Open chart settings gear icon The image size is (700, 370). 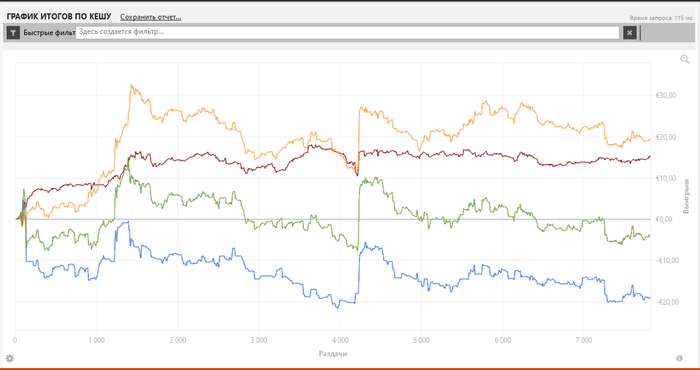point(9,358)
